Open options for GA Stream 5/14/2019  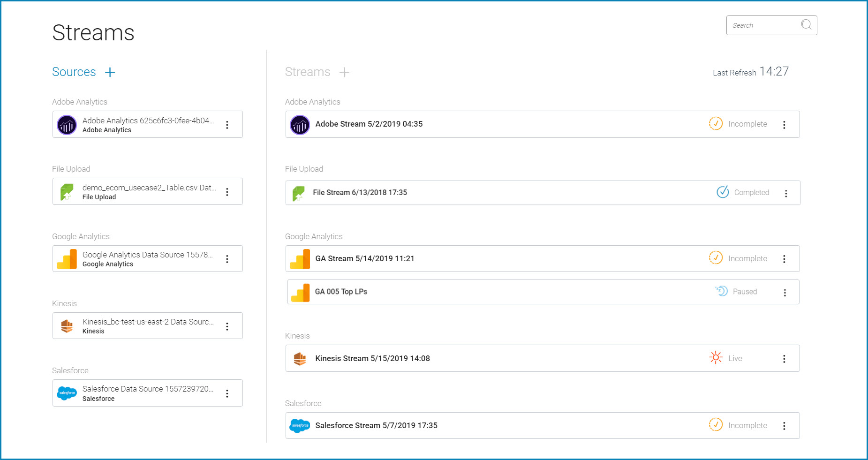(x=784, y=259)
